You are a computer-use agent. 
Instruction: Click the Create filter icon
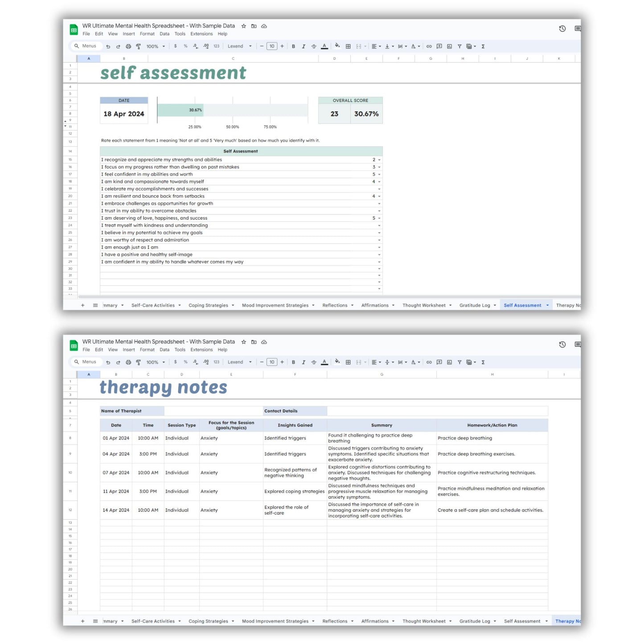[x=459, y=46]
